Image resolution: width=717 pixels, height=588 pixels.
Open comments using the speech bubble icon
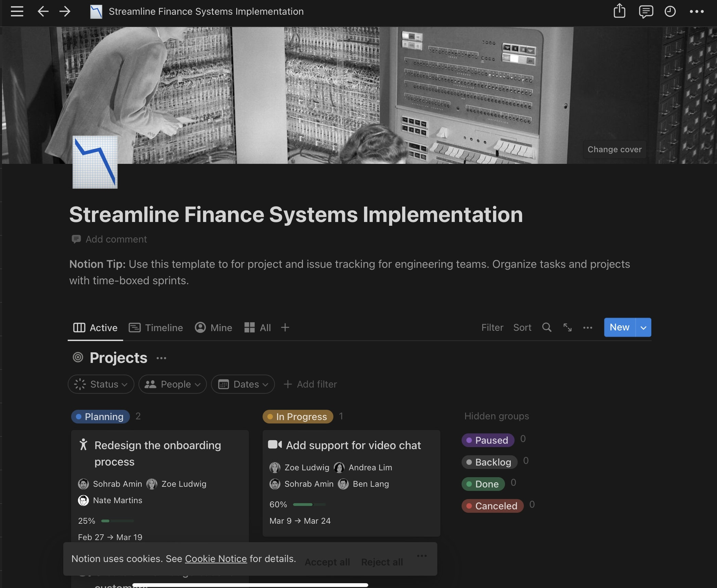click(x=646, y=11)
